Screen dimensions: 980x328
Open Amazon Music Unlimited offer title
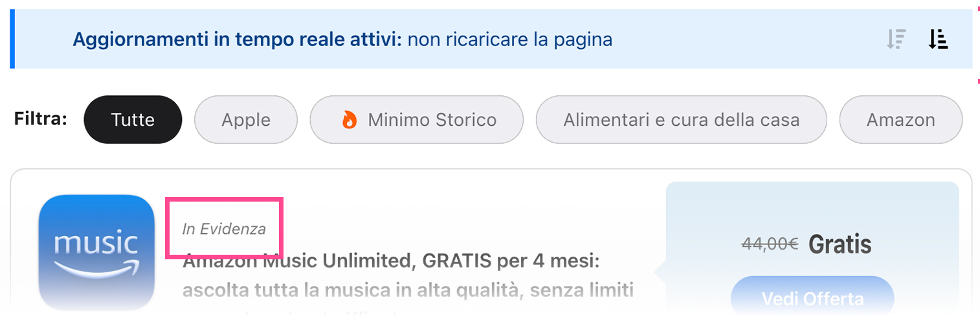pos(392,261)
